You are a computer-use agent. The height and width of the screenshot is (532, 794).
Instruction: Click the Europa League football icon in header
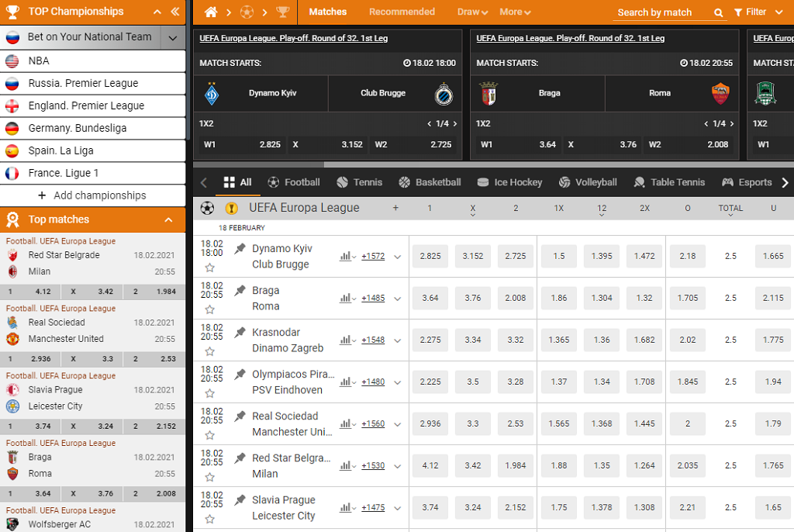pos(207,208)
